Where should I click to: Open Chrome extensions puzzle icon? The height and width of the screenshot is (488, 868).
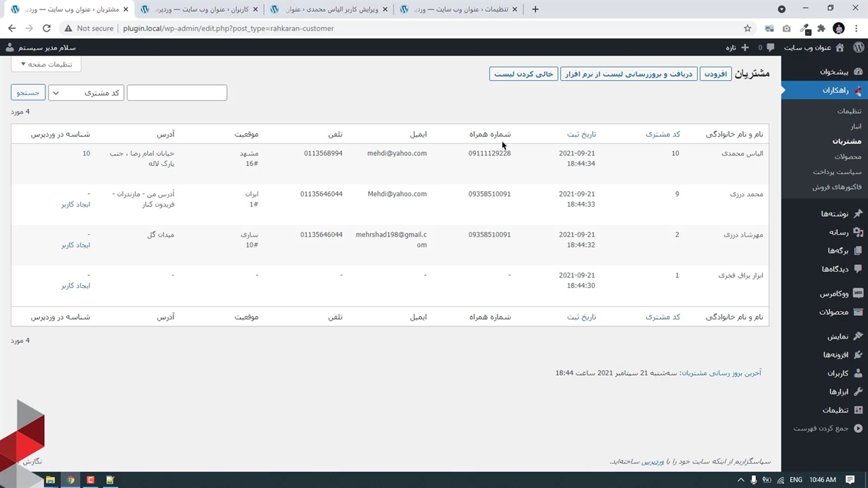tap(821, 28)
